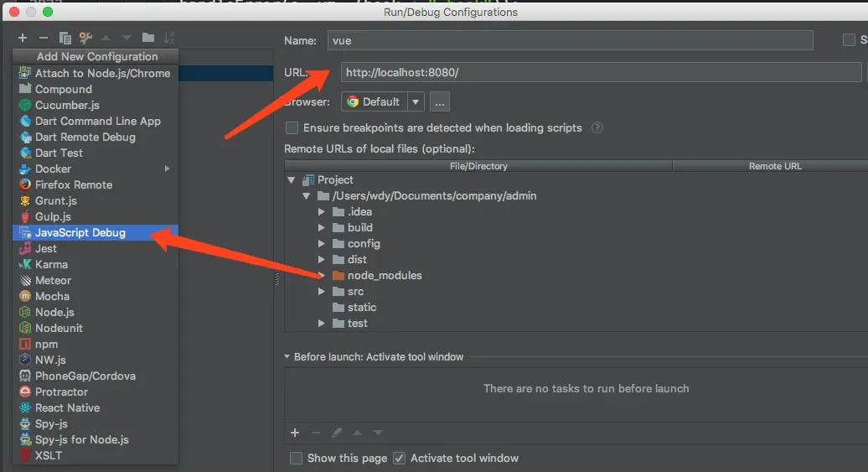
Task: Expand the .idea folder
Action: tap(321, 212)
